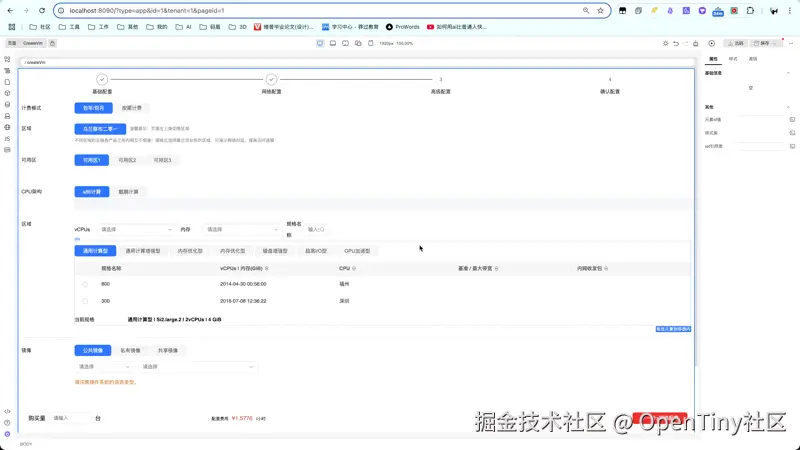
Task: Click the purchase quantity input field
Action: click(x=71, y=418)
